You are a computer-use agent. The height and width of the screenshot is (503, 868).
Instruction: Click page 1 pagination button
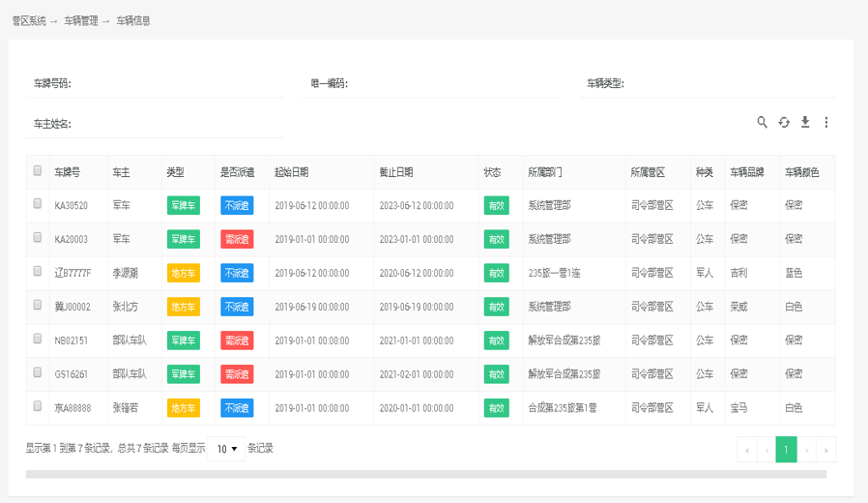[786, 449]
